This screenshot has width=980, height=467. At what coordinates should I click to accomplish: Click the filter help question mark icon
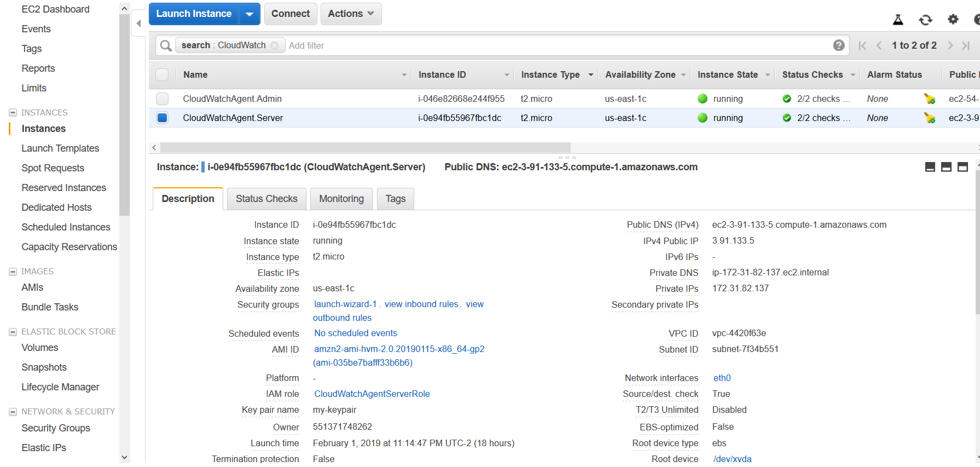click(838, 45)
